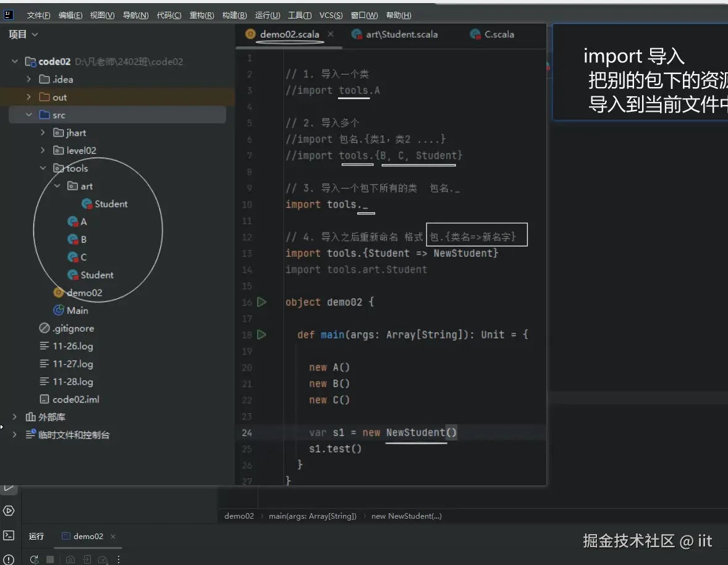Open the Problems tool window icon
728x565 pixels.
pyautogui.click(x=9, y=559)
